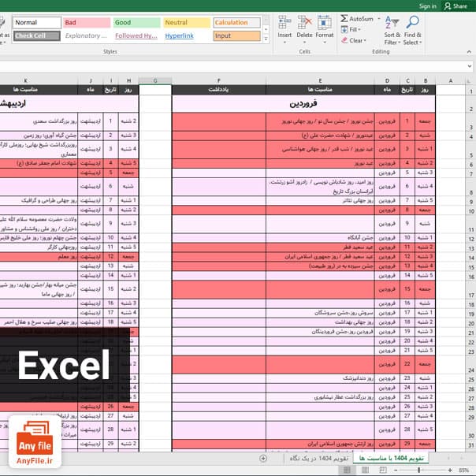Click the zoom in plus icon

pos(450,470)
